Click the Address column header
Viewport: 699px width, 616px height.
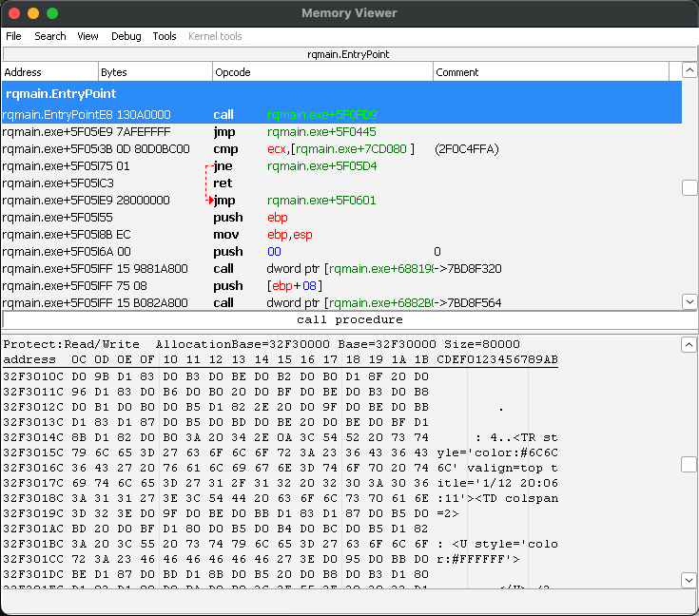coord(49,72)
